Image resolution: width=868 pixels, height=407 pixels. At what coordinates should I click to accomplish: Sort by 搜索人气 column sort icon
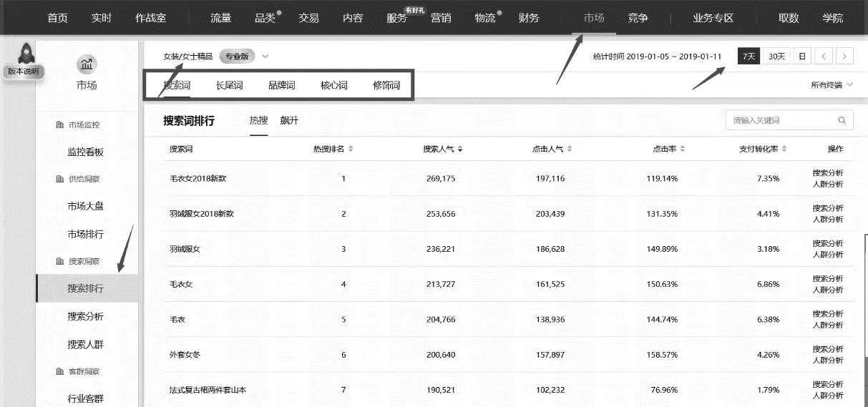point(460,149)
